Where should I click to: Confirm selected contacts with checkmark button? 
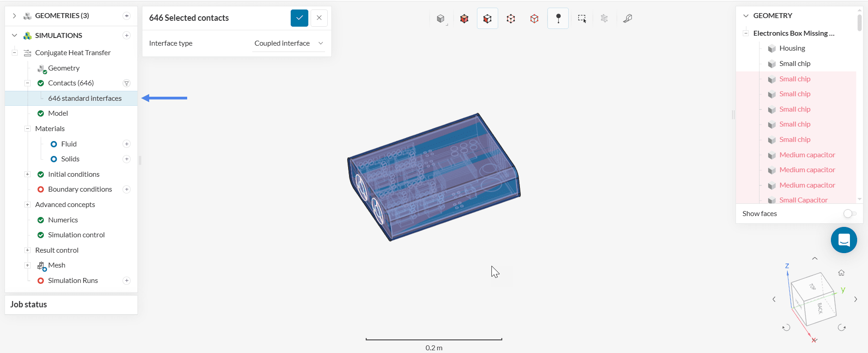pyautogui.click(x=299, y=18)
